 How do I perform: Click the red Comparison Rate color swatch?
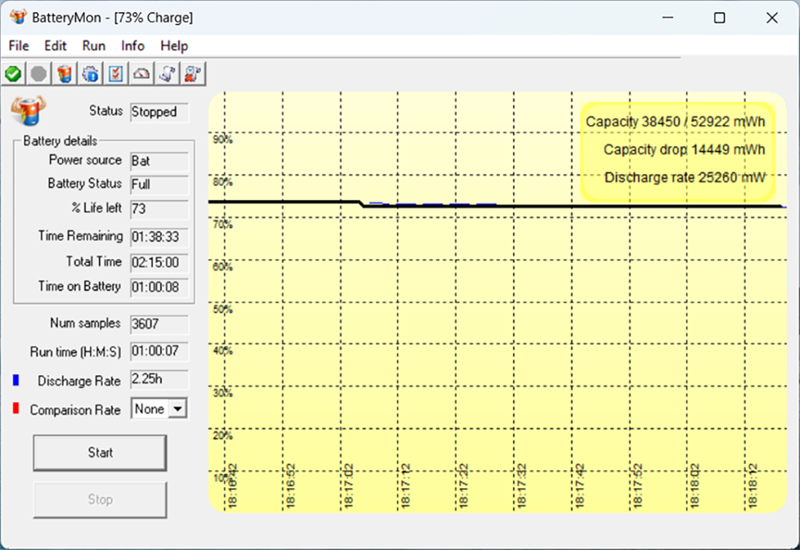tap(16, 408)
